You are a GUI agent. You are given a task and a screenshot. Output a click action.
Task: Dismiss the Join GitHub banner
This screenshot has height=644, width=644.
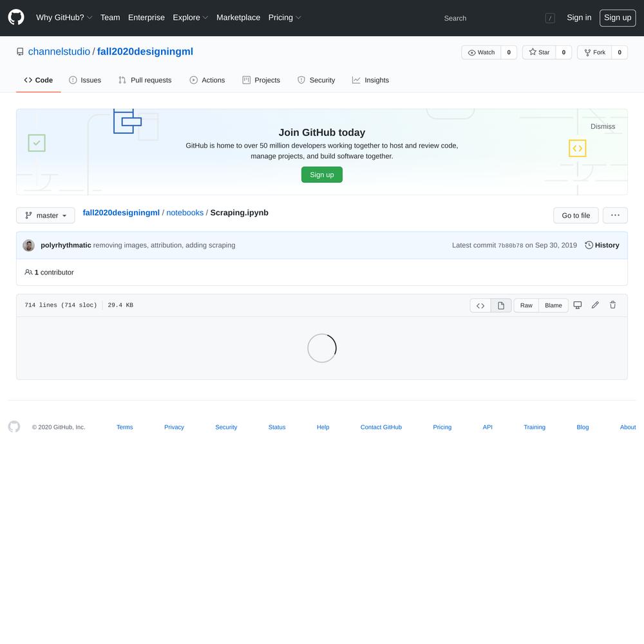pos(603,126)
